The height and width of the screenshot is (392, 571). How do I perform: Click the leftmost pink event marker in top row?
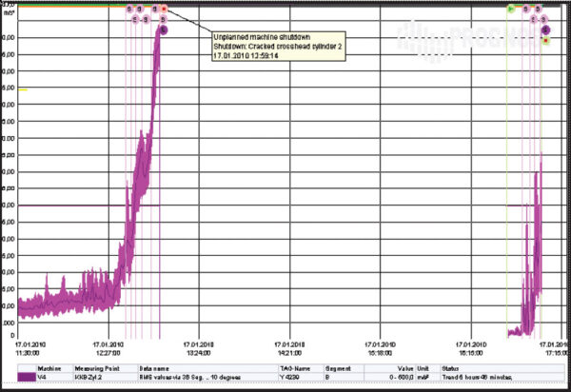point(128,8)
